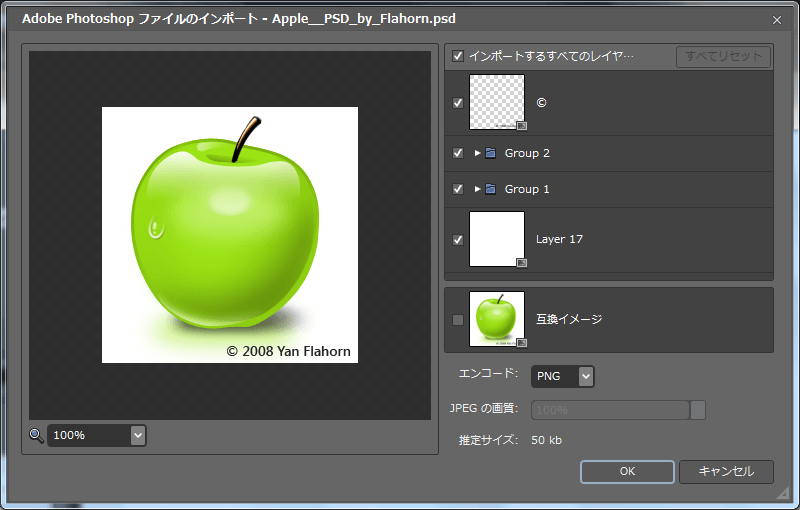This screenshot has height=510, width=800.
Task: Click the Group 2 label
Action: click(527, 153)
